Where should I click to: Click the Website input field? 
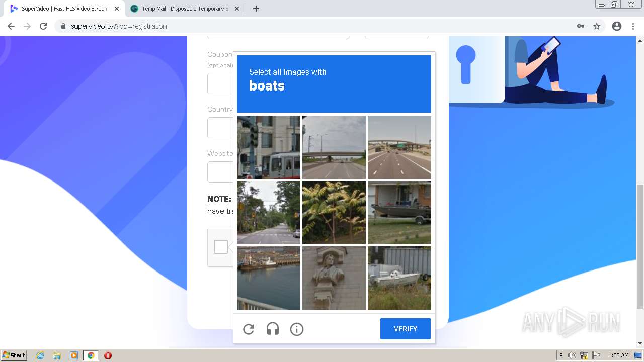[220, 172]
